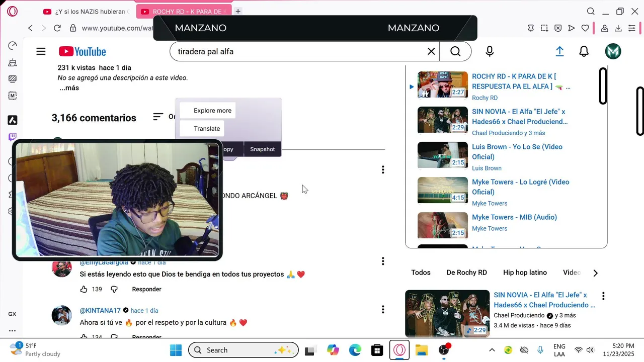
Task: Click the Windows taskbar Search box
Action: click(244, 350)
